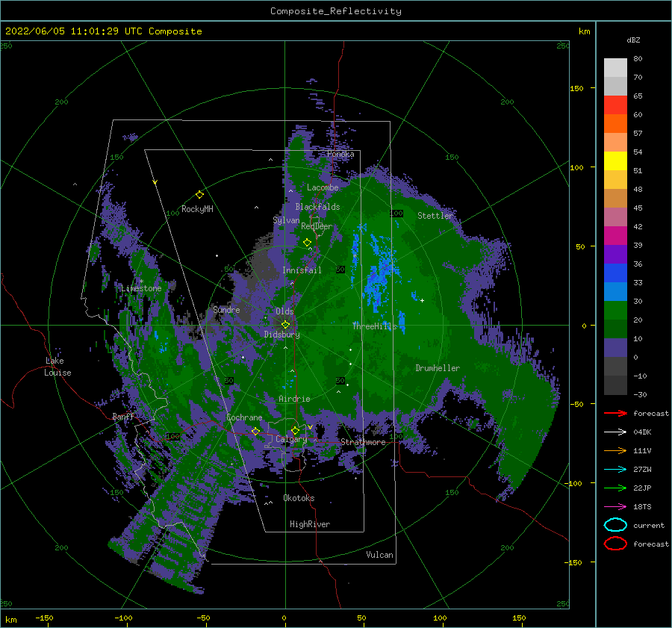Select the yellow 51-54 dBZ swatch
The height and width of the screenshot is (628, 672).
(x=615, y=161)
